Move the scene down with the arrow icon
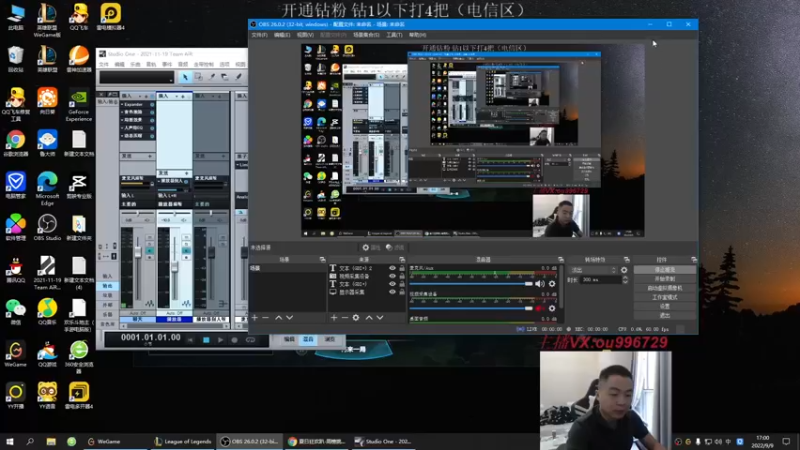 pyautogui.click(x=289, y=317)
